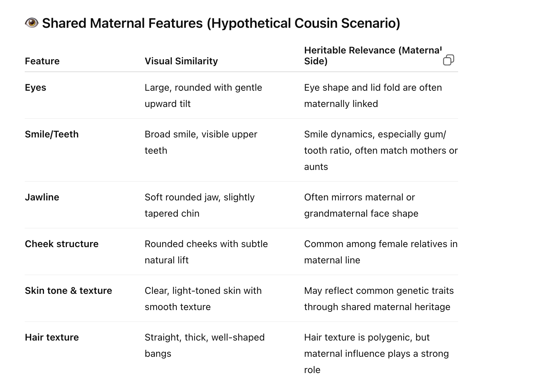537x392 pixels.
Task: Select the Smile/Teeth row label
Action: click(52, 134)
